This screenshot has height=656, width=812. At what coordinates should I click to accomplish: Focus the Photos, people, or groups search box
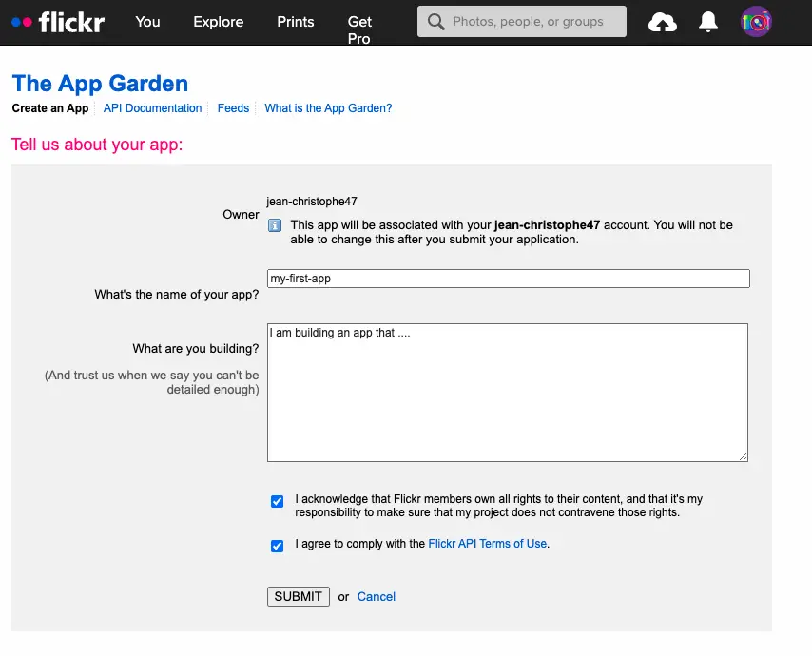(x=522, y=22)
